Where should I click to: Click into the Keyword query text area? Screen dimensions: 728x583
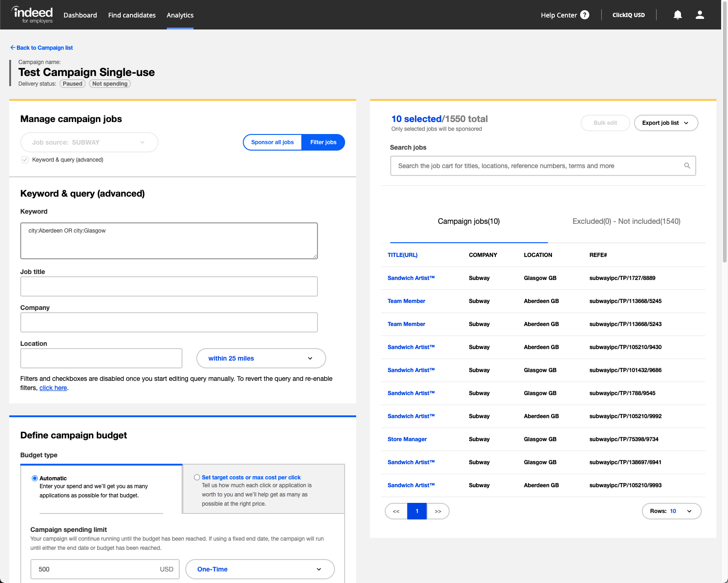tap(169, 241)
